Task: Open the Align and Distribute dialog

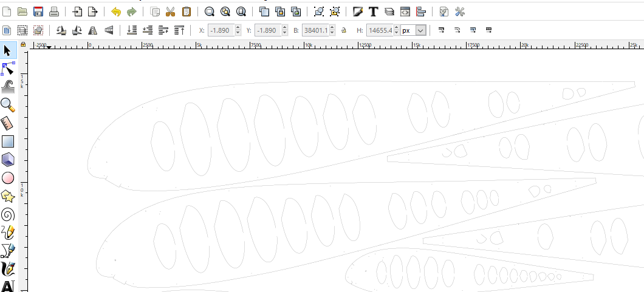Action: (x=421, y=12)
